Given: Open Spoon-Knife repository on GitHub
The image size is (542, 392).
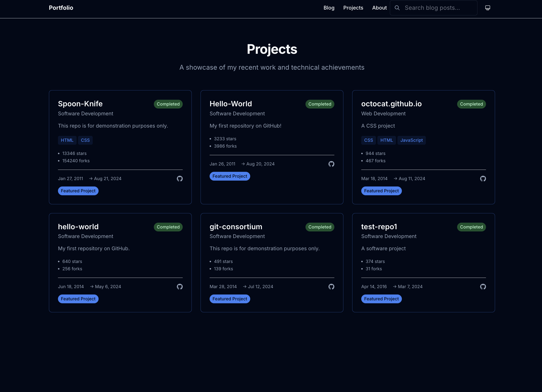Looking at the screenshot, I should click(x=179, y=179).
